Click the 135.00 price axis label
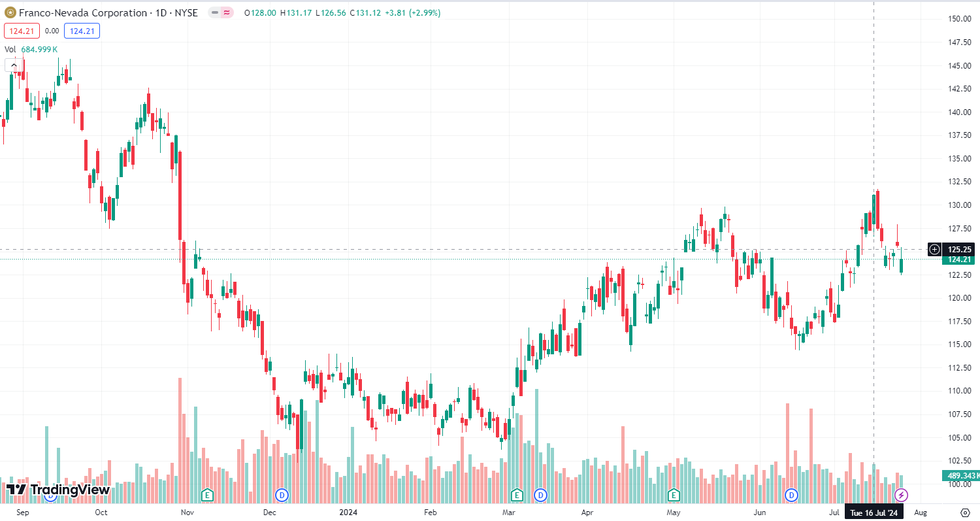 click(x=959, y=158)
